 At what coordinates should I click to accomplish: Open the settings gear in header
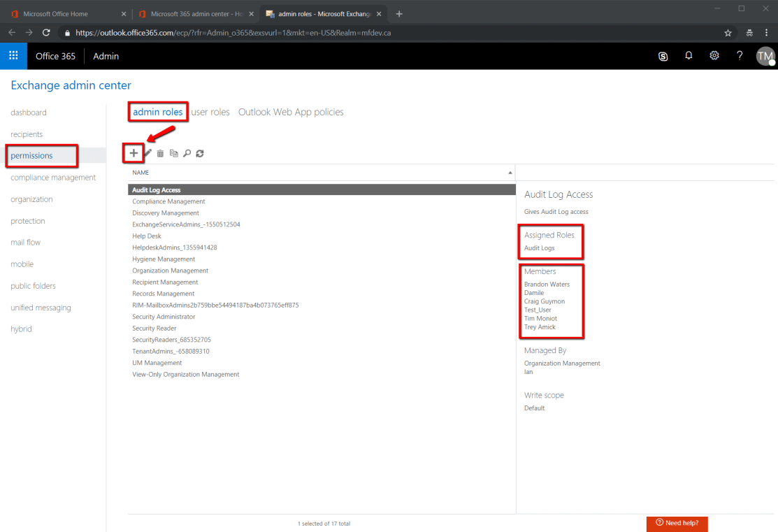click(714, 56)
